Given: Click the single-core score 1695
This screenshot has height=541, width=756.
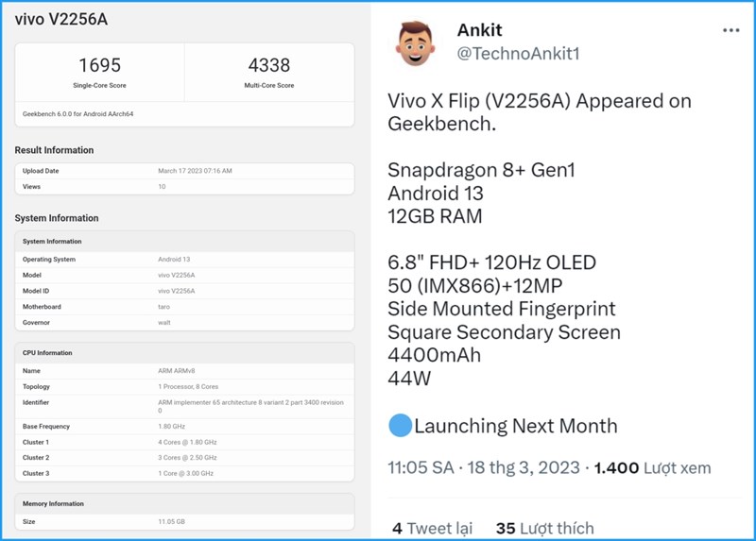Looking at the screenshot, I should coord(99,65).
